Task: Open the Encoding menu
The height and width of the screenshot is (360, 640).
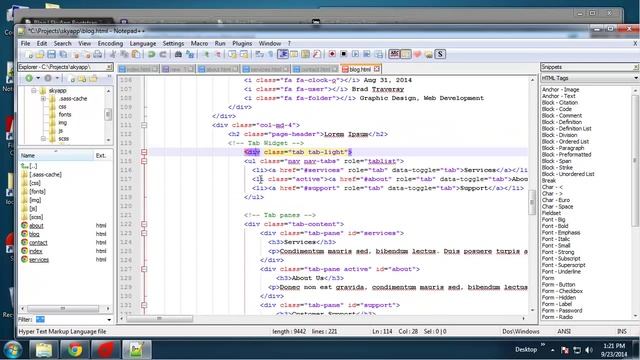Action: (x=110, y=43)
